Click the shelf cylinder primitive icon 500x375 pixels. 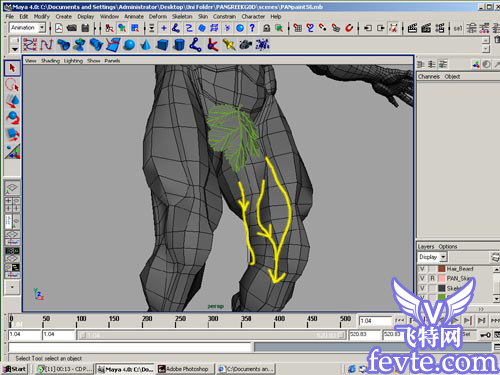[179, 45]
